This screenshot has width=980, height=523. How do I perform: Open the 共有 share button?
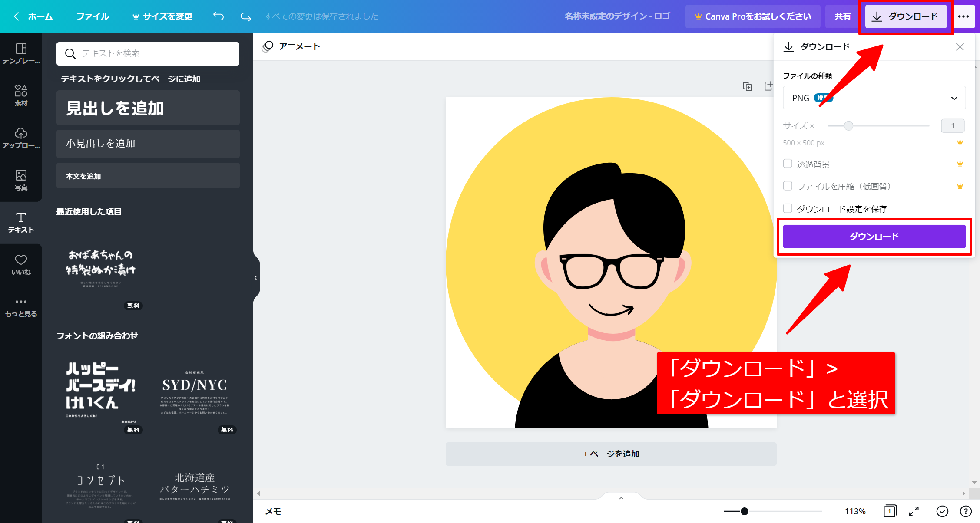[842, 16]
